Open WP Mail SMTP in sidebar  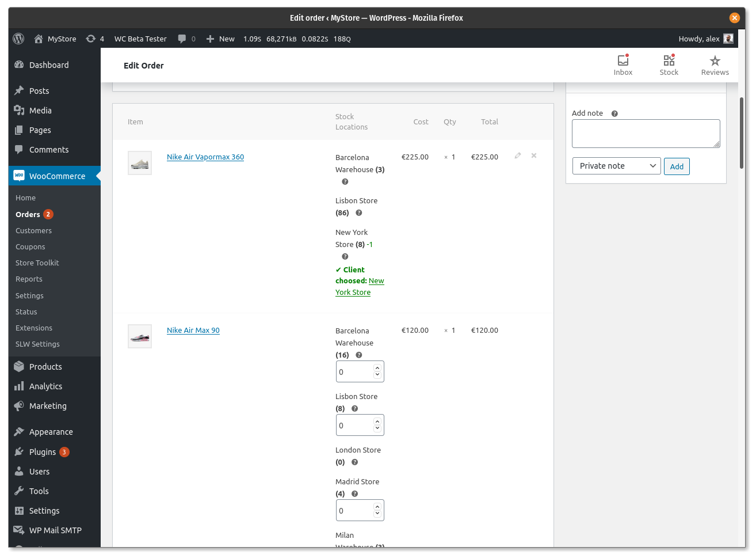pos(55,530)
